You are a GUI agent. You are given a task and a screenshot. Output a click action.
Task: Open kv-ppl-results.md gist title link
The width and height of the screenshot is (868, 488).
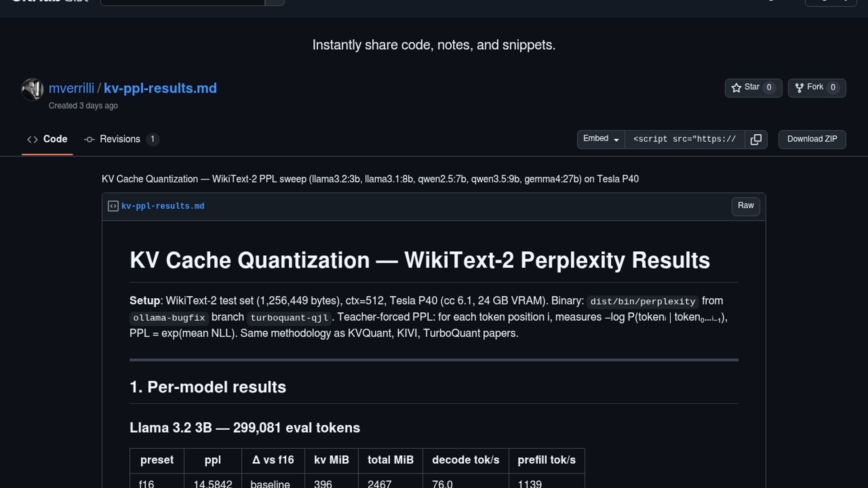point(160,88)
